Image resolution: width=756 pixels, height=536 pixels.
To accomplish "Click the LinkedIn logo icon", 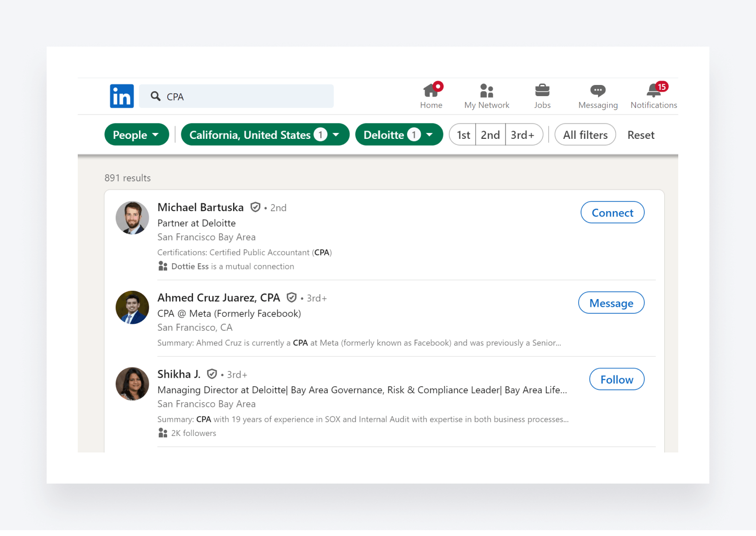I will tap(121, 96).
